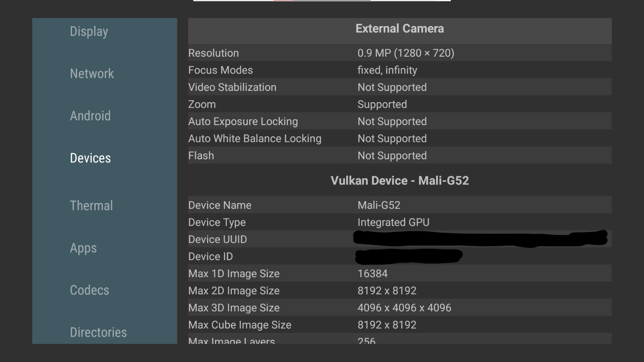Image resolution: width=644 pixels, height=362 pixels.
Task: Click the Focus Modes row
Action: tap(400, 70)
